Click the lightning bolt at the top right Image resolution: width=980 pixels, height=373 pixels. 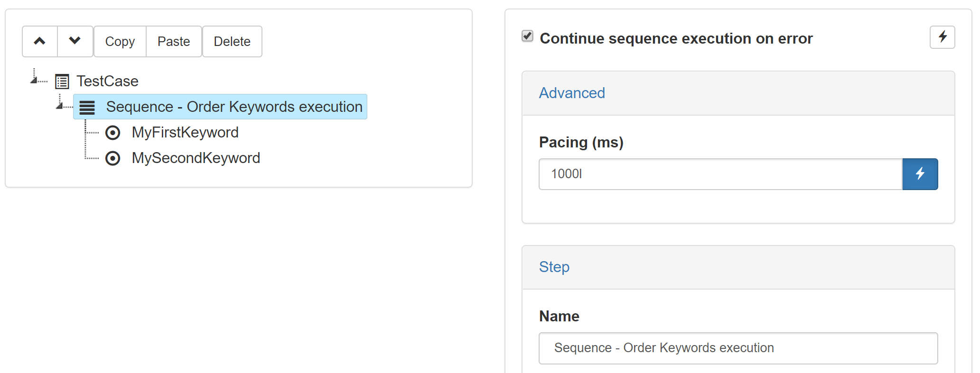pos(943,37)
